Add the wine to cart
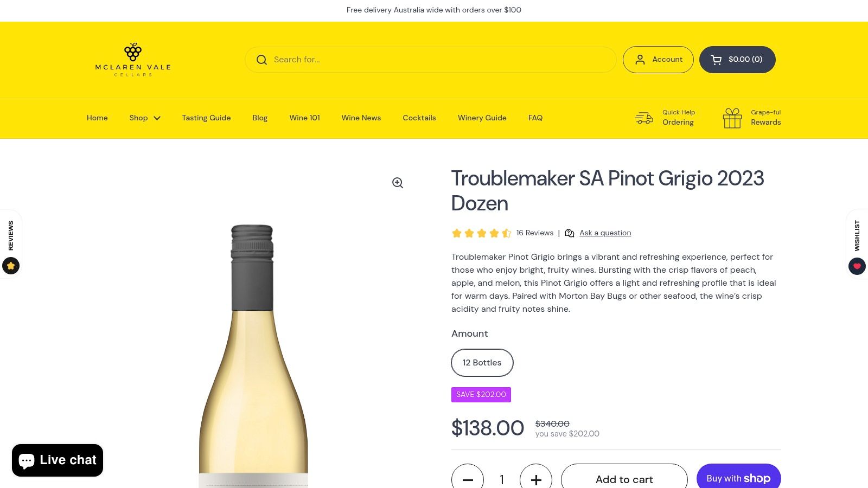The image size is (868, 488). coord(624,479)
